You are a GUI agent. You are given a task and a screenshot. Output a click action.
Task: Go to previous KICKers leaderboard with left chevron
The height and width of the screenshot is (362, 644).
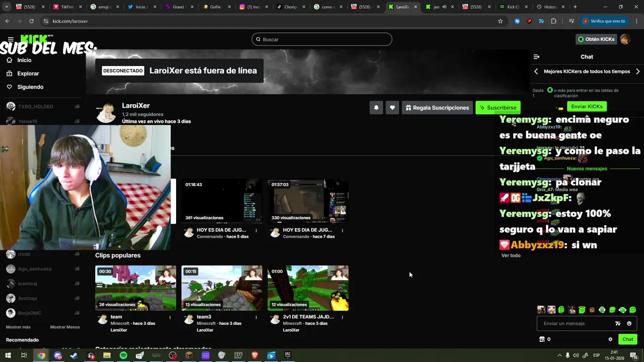click(x=536, y=71)
